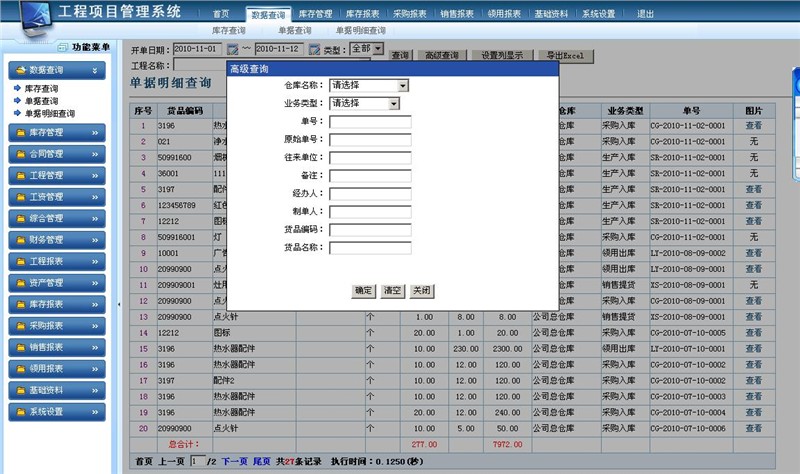Open the 系统设置 top menu tab
This screenshot has height=474, width=800.
598,14
